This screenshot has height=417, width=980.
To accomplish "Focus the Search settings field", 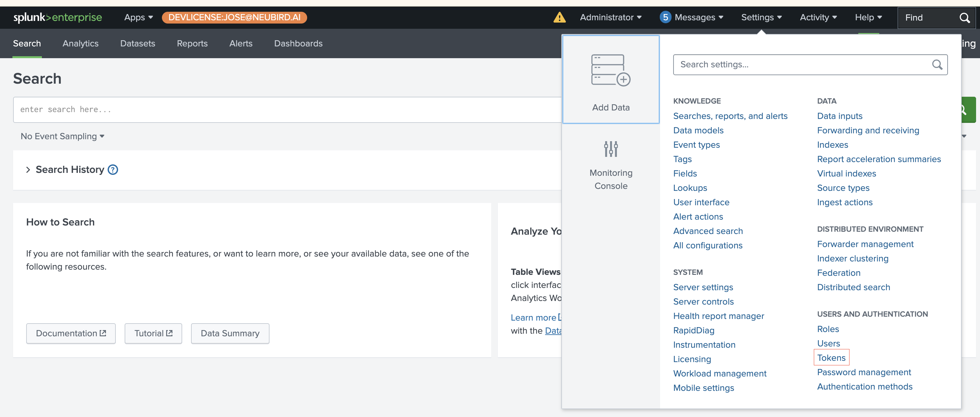I will point(810,65).
